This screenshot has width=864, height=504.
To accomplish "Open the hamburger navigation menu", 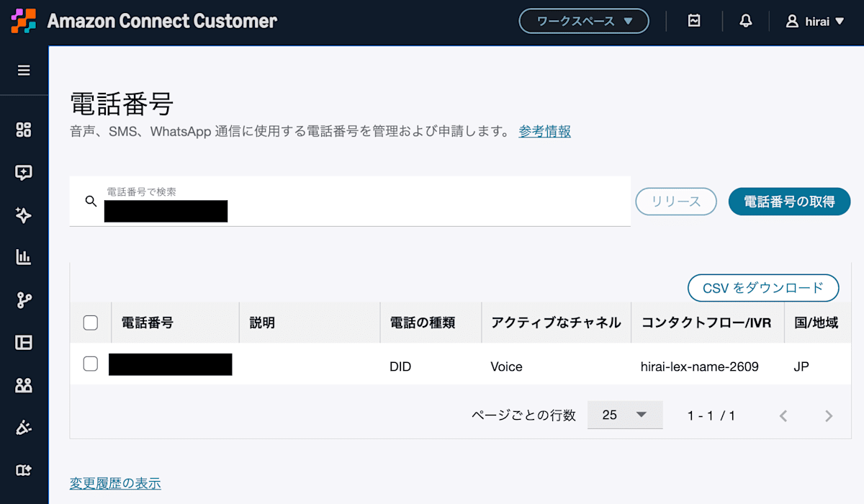I will point(24,71).
